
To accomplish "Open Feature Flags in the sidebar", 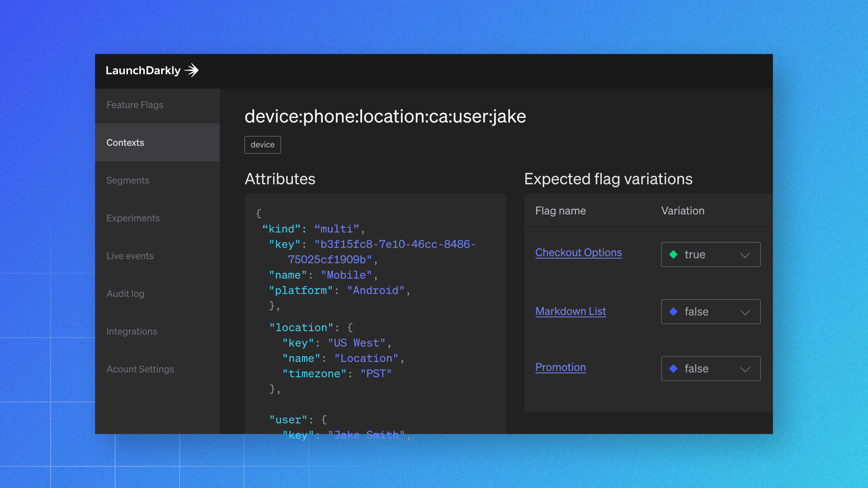I will pos(135,105).
